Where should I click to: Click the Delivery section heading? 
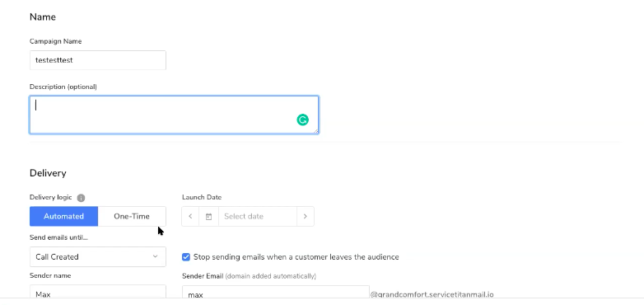coord(48,173)
